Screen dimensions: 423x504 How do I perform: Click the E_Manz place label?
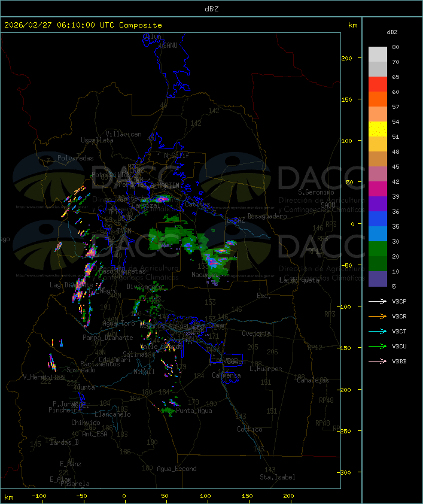tap(71, 464)
